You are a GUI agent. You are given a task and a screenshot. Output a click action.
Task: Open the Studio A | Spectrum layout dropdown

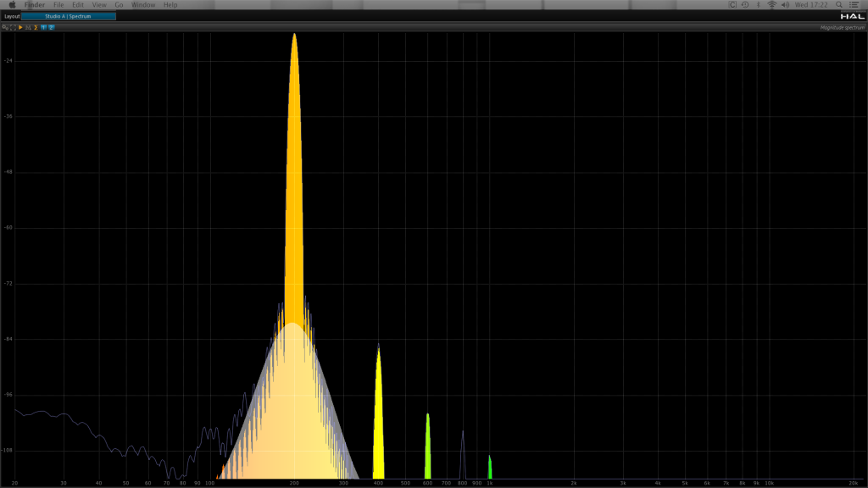tap(68, 16)
